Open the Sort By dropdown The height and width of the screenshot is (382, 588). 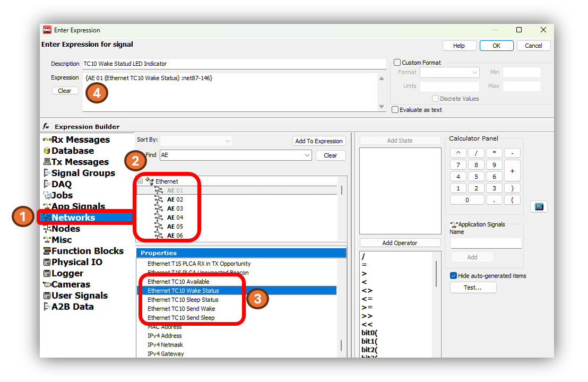[x=228, y=141]
